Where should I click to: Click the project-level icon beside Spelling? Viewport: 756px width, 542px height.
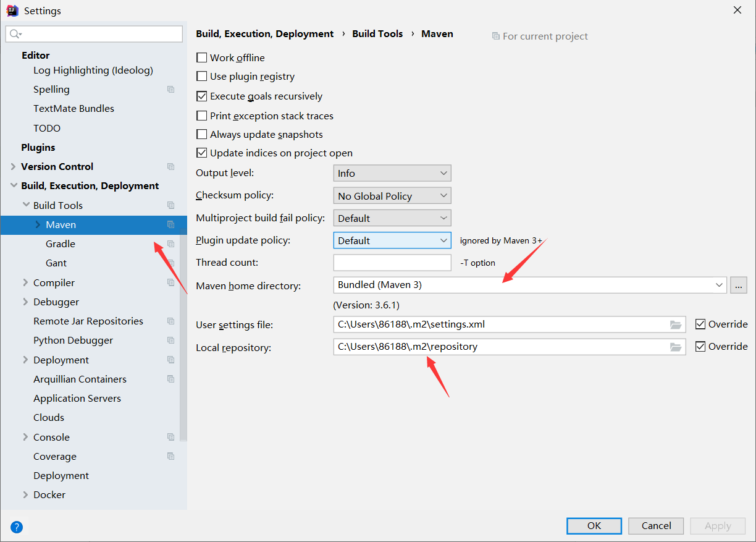coord(171,90)
